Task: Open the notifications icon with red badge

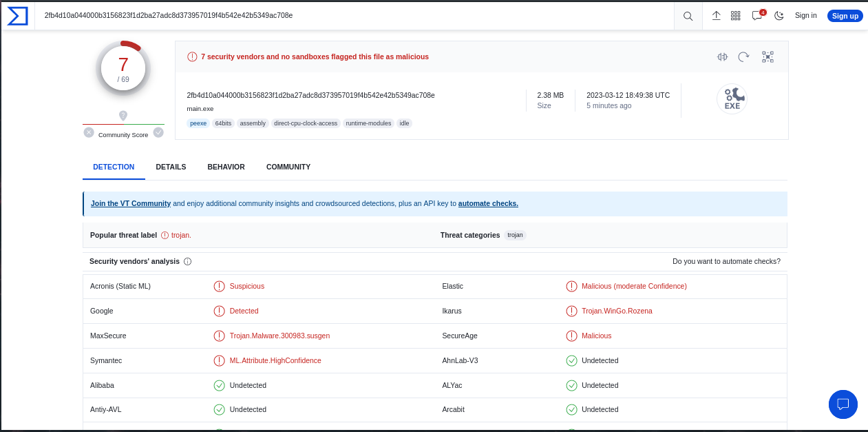Action: coord(758,15)
